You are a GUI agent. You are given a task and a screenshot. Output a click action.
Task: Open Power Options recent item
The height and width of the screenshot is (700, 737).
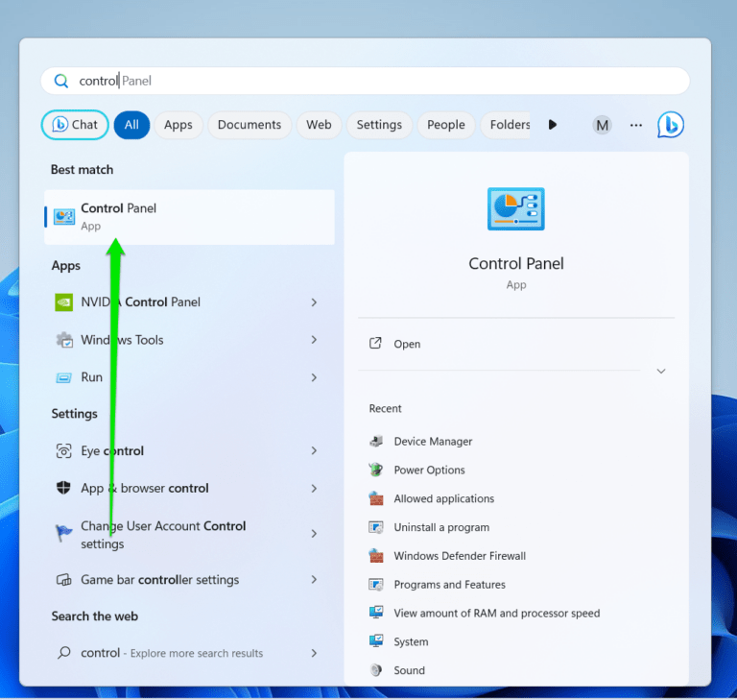point(429,471)
